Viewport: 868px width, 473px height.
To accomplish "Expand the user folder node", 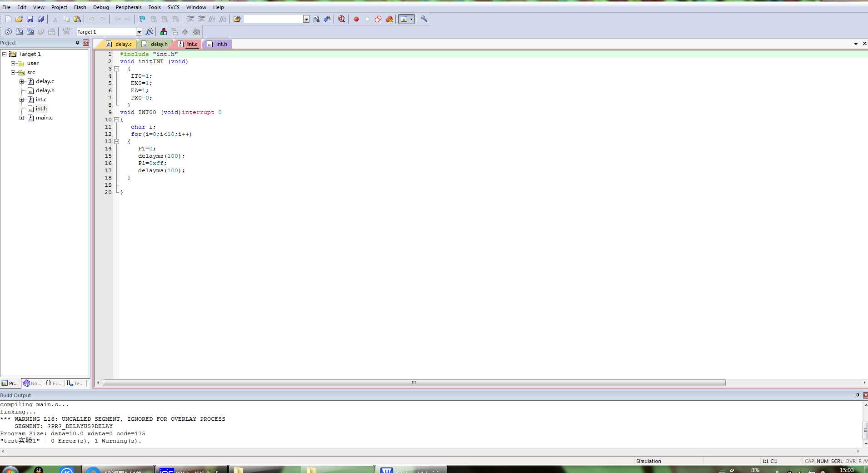I will pyautogui.click(x=13, y=63).
